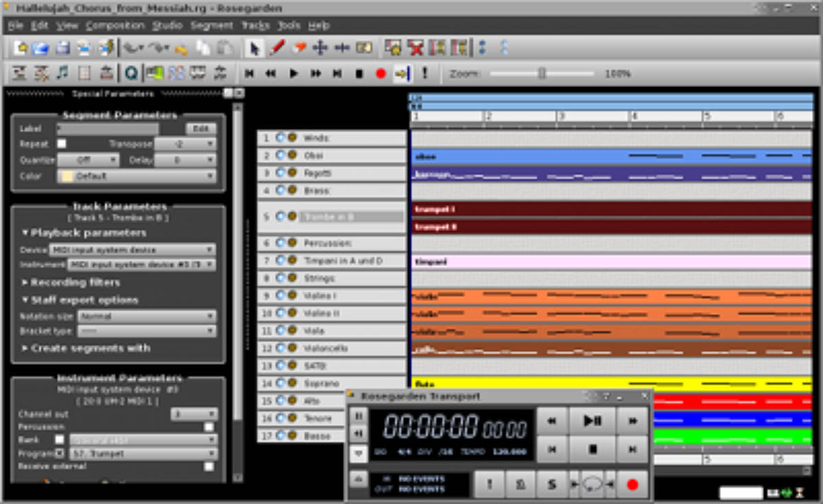The width and height of the screenshot is (823, 504).
Task: Open the notation editor music note icon
Action: pos(62,73)
